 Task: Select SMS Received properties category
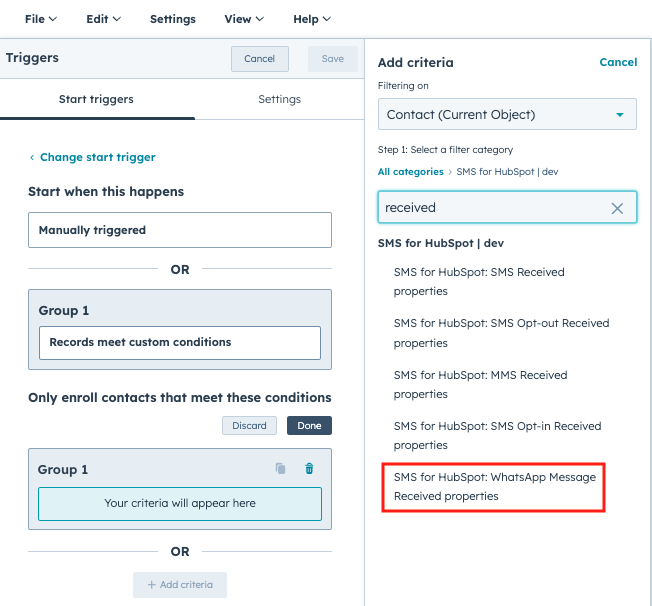(x=479, y=282)
